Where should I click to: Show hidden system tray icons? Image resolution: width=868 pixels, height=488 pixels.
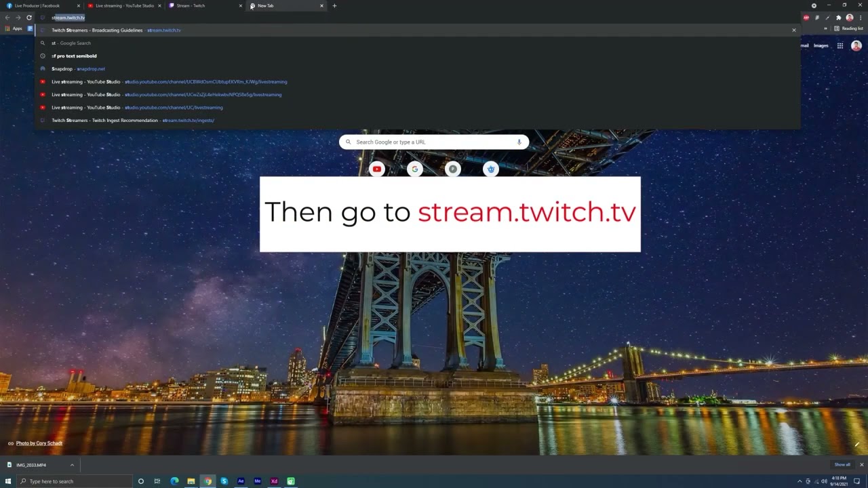pyautogui.click(x=799, y=481)
